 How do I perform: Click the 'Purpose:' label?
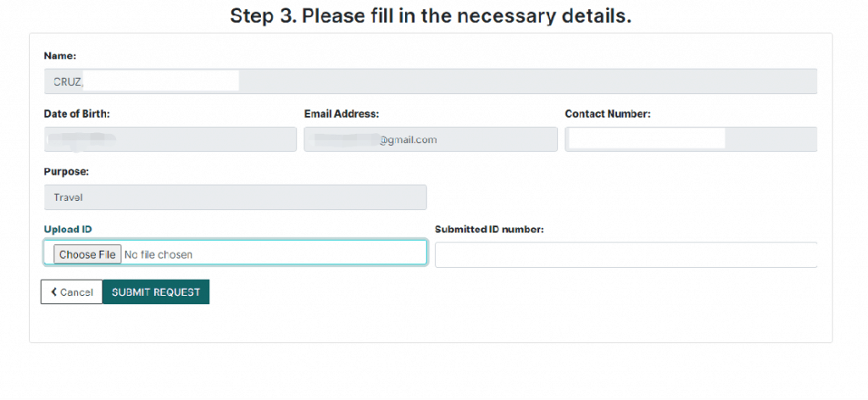click(66, 171)
